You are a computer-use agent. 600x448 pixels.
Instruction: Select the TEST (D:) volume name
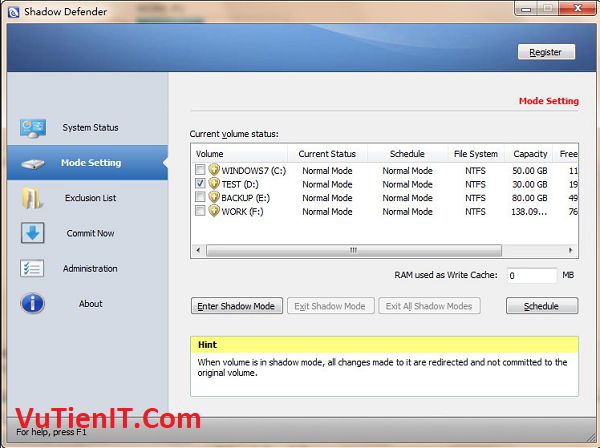click(x=240, y=184)
